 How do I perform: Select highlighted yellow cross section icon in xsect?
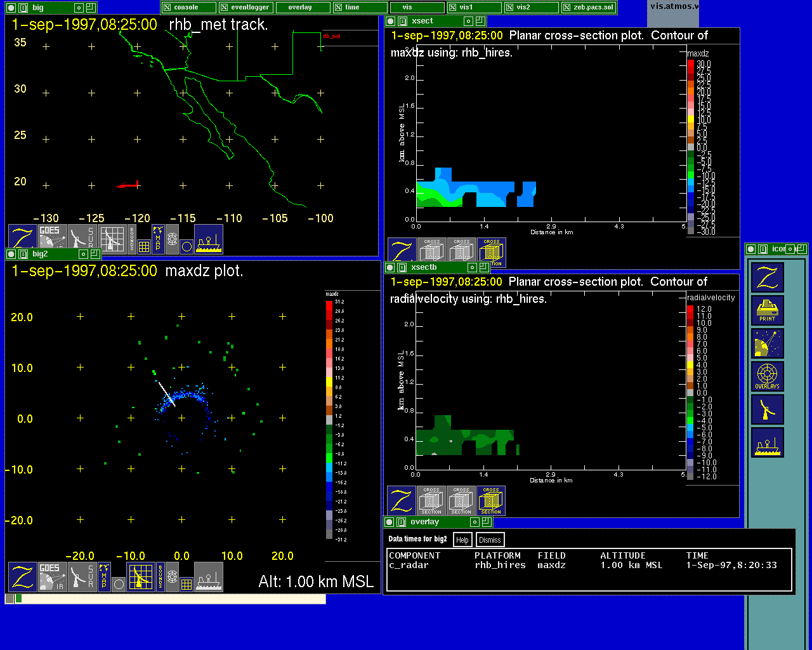pos(492,252)
